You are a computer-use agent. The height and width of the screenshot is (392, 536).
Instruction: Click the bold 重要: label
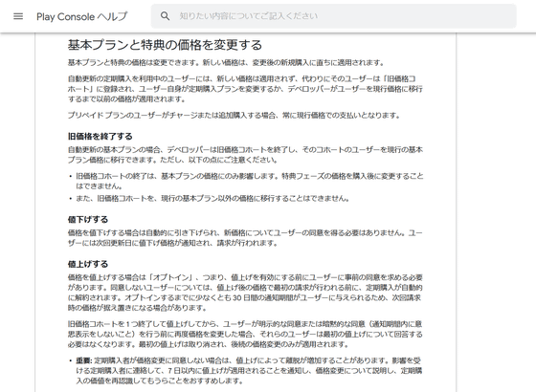(84, 360)
